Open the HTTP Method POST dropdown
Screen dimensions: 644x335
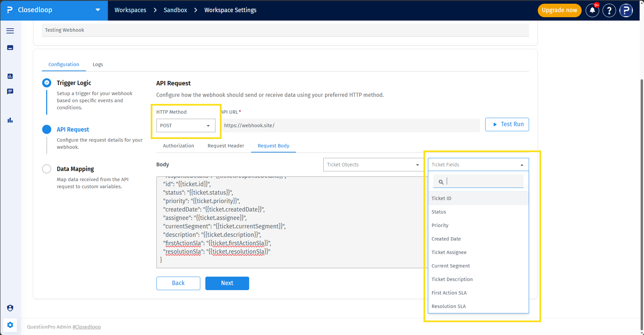click(x=186, y=125)
